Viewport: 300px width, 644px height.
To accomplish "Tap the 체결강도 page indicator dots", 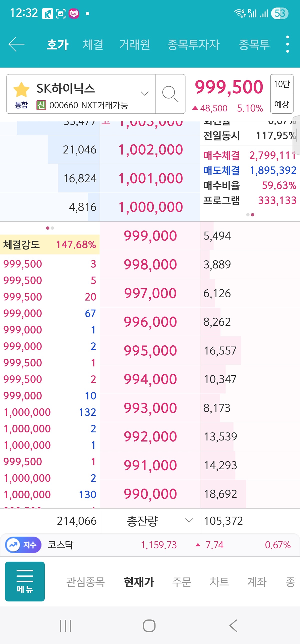I will 50,228.
